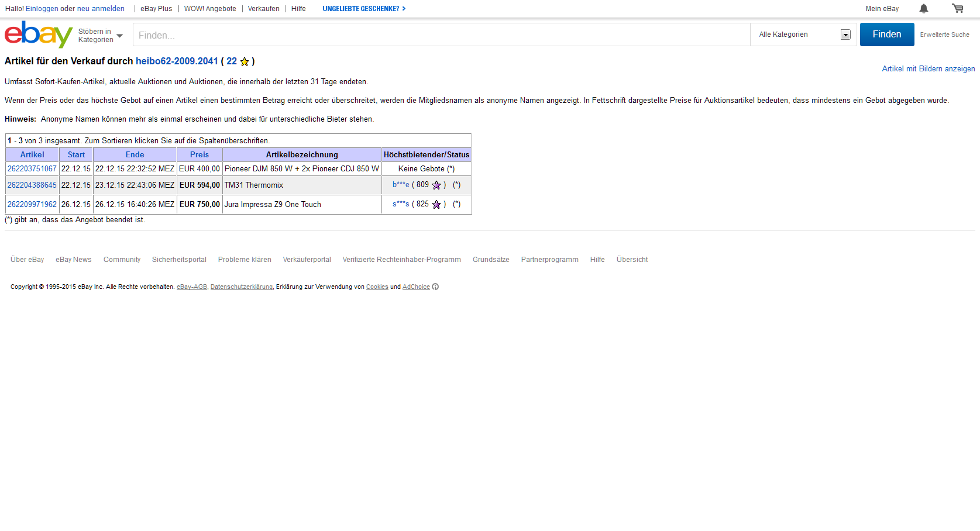Click arrow beside UNGELIEBTE GESCHENKE
Image resolution: width=980 pixels, height=531 pixels.
click(404, 9)
